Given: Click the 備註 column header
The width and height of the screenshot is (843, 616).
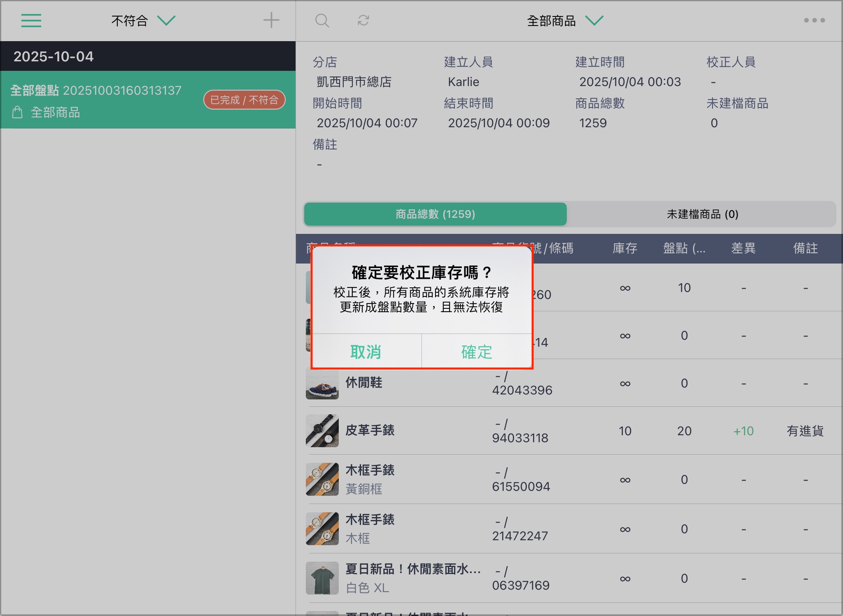Looking at the screenshot, I should pos(806,248).
